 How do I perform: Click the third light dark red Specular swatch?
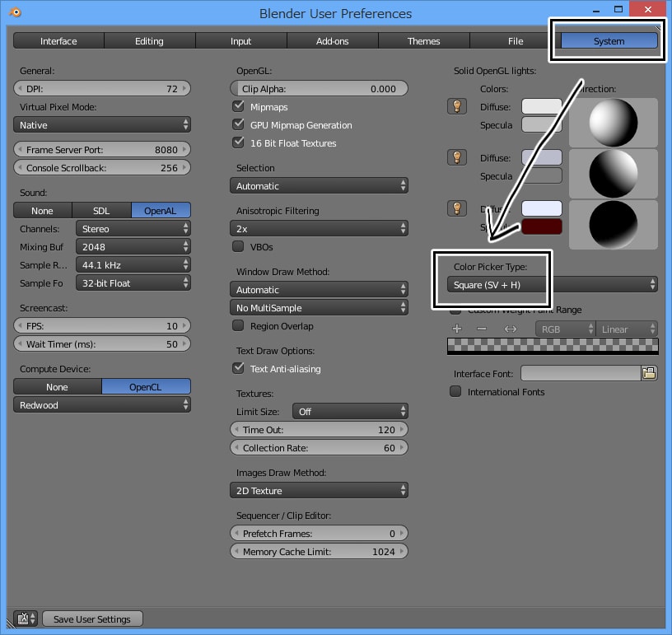(x=542, y=226)
